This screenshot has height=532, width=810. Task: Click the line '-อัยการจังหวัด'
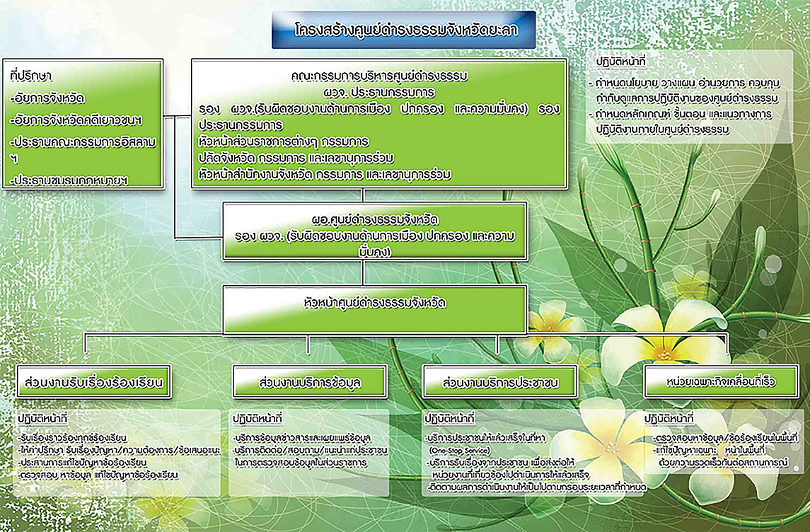(x=47, y=98)
